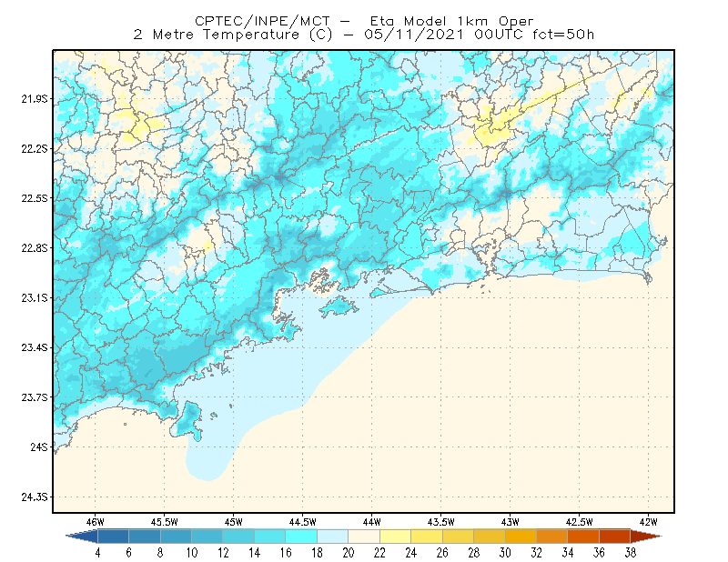Click the island south of 23.7S near 45.3W
728x562 pixels.
[187, 421]
